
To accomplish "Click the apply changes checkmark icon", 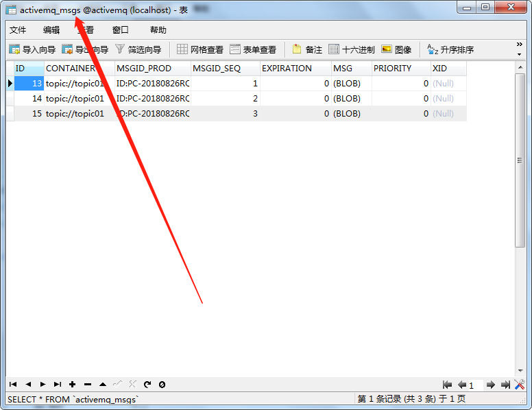I will pos(117,384).
